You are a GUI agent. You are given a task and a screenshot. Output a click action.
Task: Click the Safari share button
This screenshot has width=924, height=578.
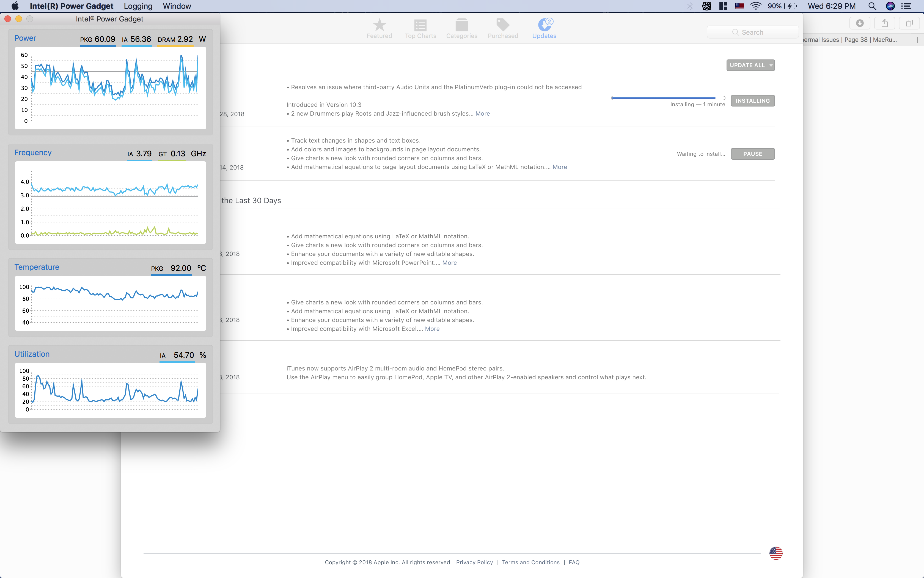tap(885, 23)
